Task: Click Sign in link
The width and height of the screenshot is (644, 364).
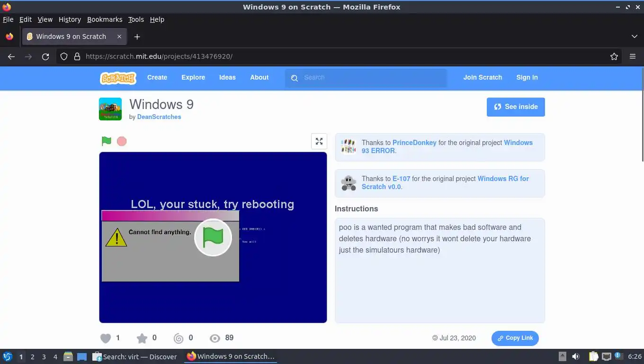Action: pos(527,77)
